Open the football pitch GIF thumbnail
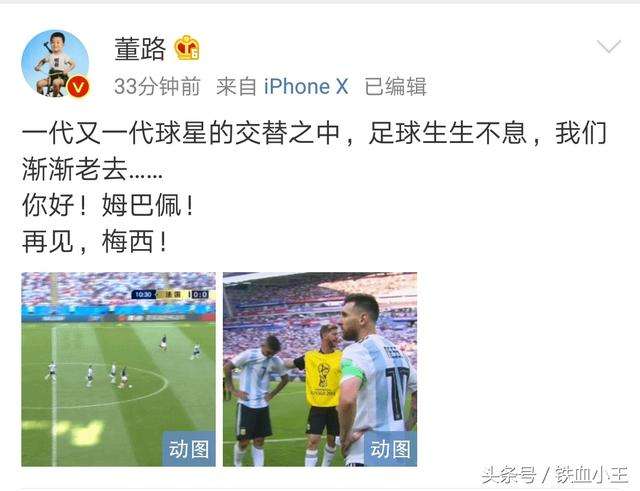 coord(118,369)
